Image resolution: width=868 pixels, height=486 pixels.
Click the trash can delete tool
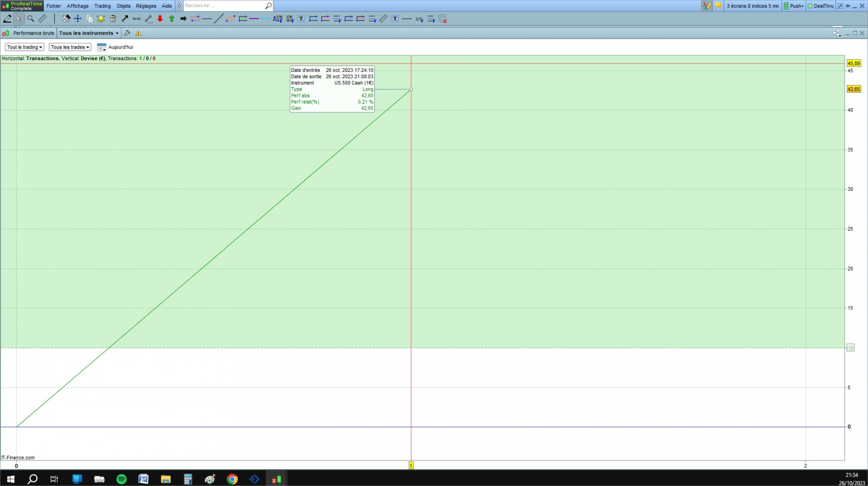(x=113, y=19)
